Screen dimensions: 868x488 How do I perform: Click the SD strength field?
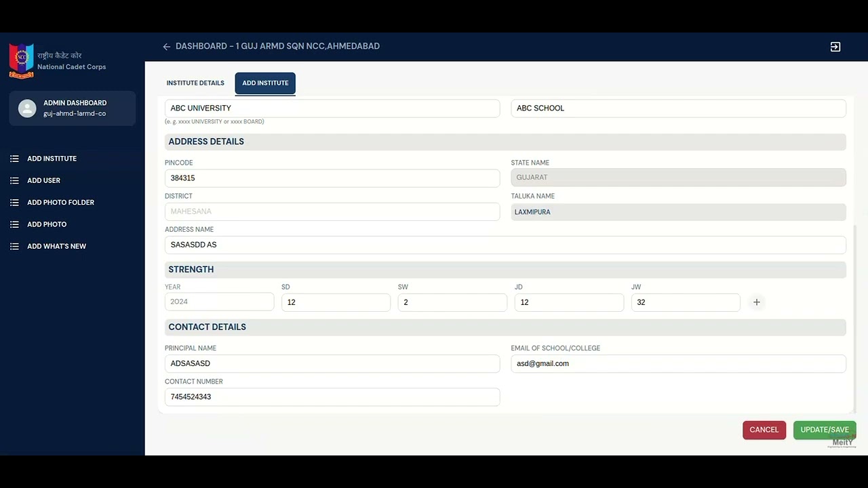point(336,302)
